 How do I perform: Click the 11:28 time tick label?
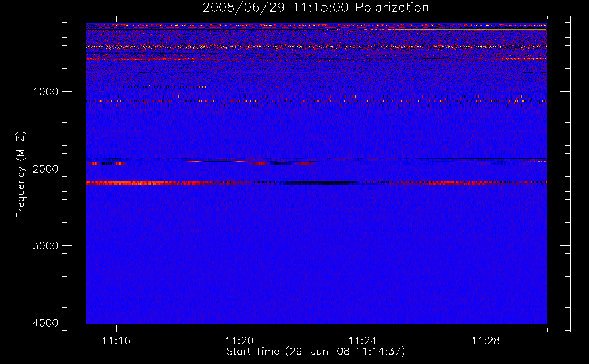click(x=486, y=341)
